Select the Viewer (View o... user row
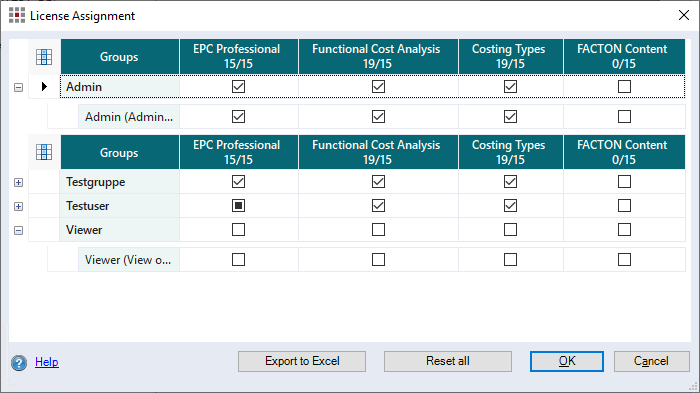Image resolution: width=700 pixels, height=393 pixels. [366, 259]
